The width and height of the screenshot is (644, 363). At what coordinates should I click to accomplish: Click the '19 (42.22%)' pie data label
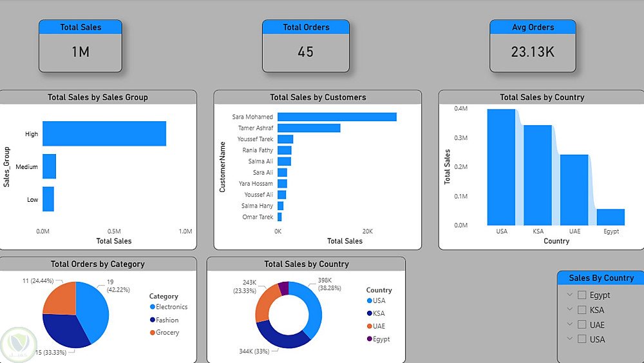tap(118, 286)
